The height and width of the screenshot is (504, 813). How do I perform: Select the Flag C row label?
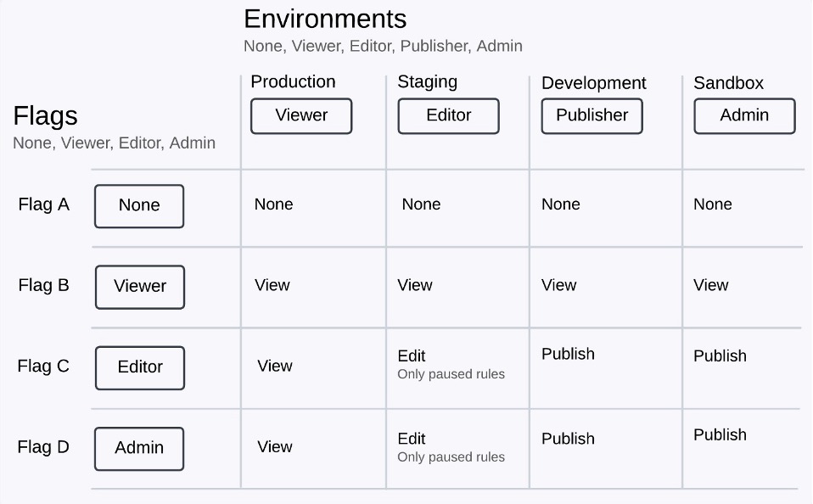pos(43,367)
